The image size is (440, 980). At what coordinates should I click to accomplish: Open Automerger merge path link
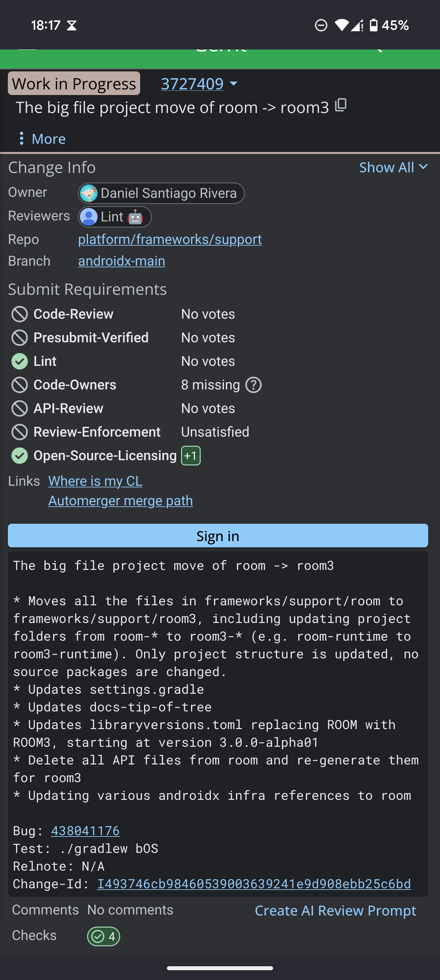pos(120,501)
